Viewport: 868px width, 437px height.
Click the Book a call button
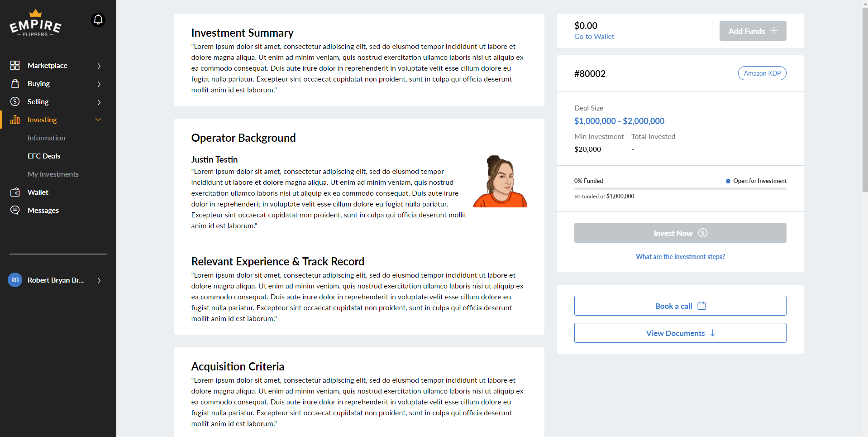click(680, 306)
